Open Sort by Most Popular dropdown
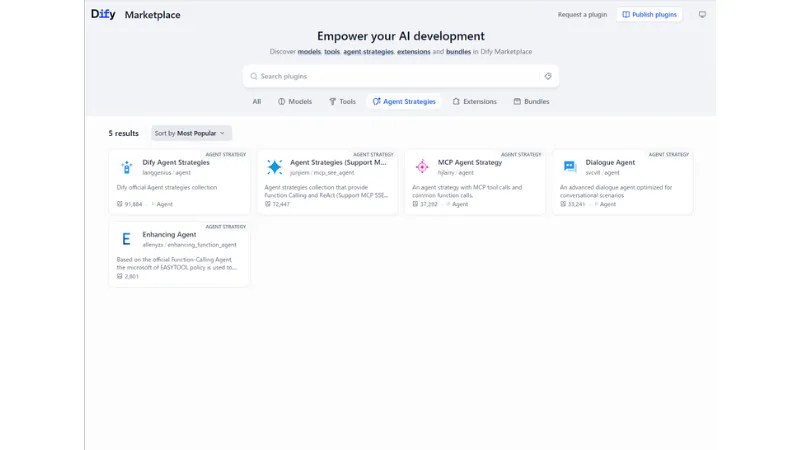 tap(191, 133)
